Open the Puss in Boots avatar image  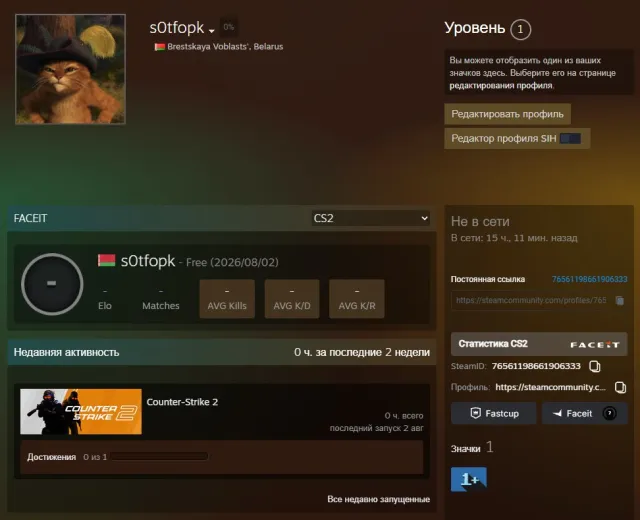pos(70,69)
